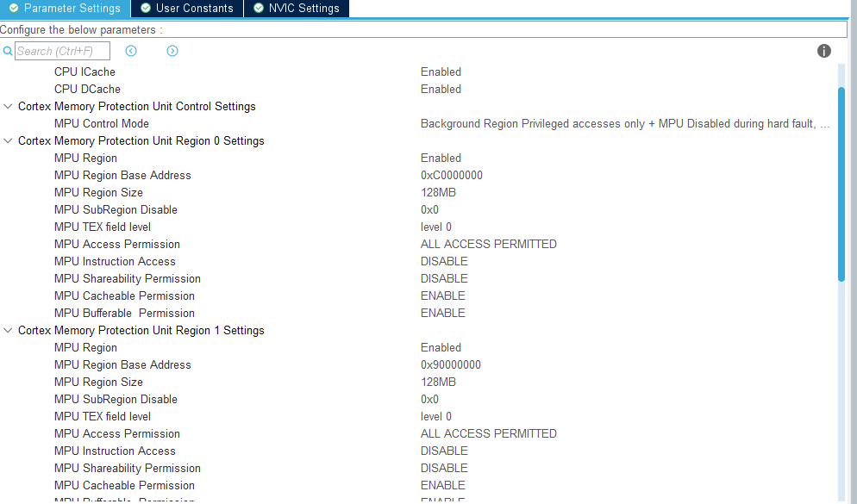857x504 pixels.
Task: Click the NVIC Settings green check icon
Action: tap(259, 8)
